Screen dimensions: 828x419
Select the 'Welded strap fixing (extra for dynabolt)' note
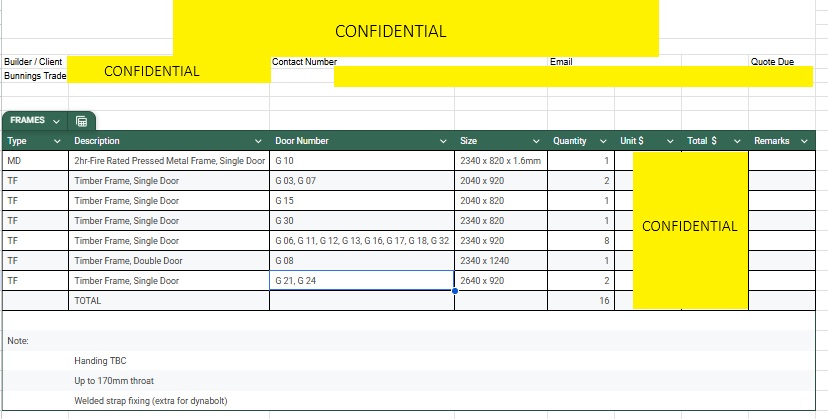169,401
